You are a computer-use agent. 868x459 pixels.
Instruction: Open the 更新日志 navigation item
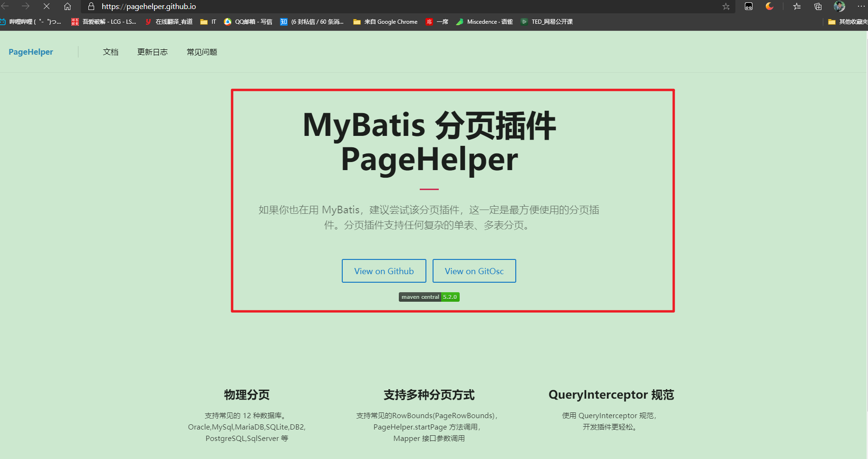click(x=153, y=52)
